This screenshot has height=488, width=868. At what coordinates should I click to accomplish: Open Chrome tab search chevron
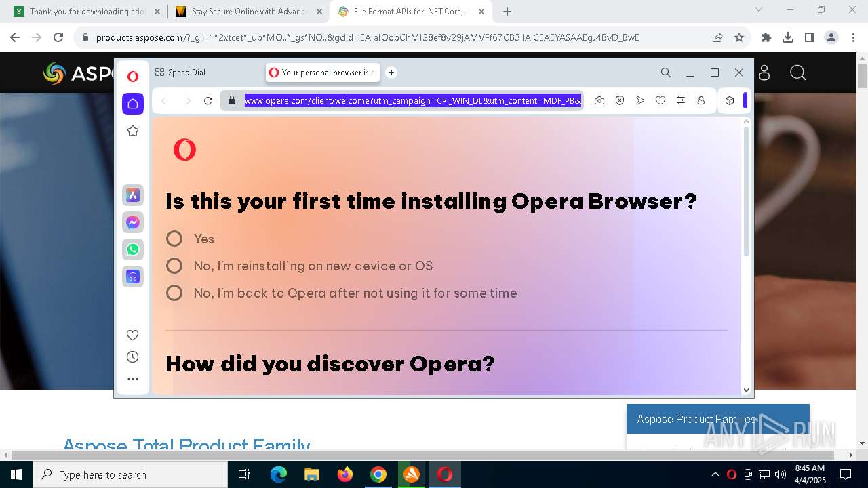click(759, 9)
